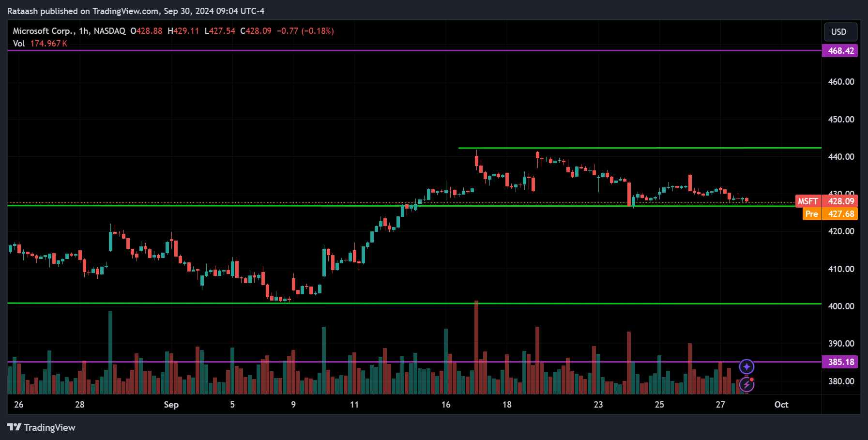Click the 16 date label on time axis

pos(446,405)
